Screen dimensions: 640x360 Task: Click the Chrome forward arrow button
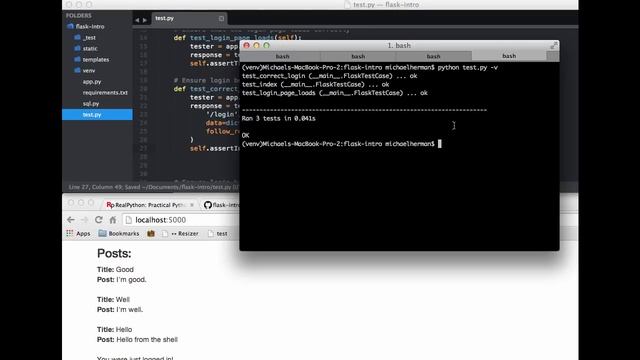[84, 220]
